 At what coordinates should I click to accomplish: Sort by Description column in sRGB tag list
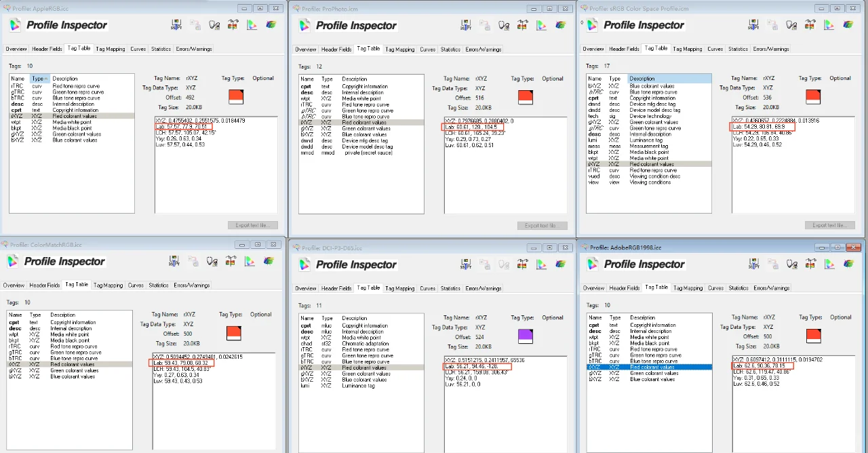[670, 78]
